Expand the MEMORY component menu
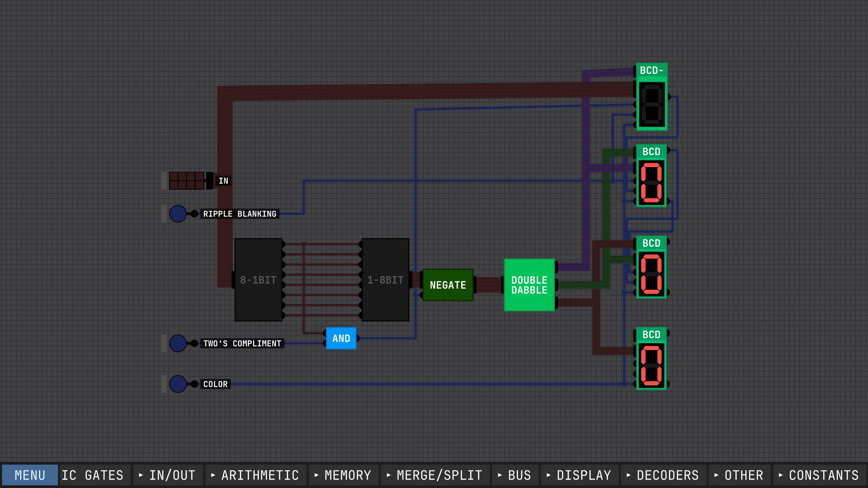This screenshot has width=868, height=488. (x=343, y=475)
